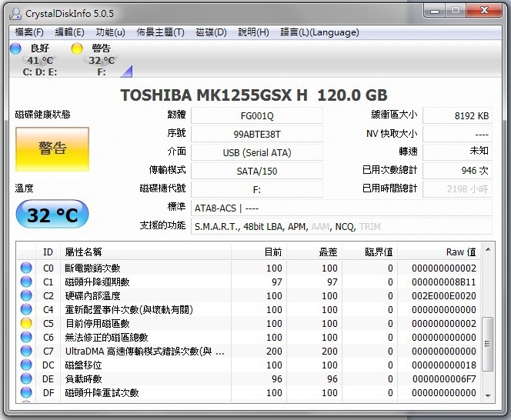The width and height of the screenshot is (511, 420).
Task: Click the CrystalDiskInfo title bar app icon
Action: tap(13, 11)
